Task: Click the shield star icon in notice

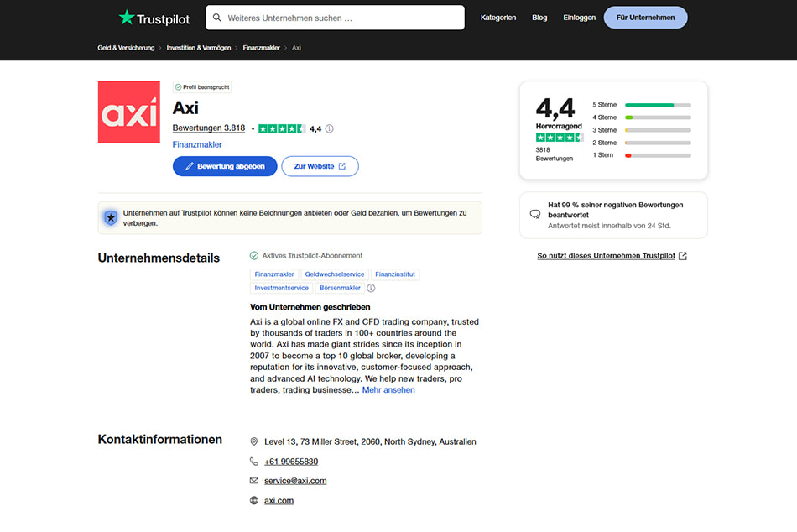Action: 111,217
